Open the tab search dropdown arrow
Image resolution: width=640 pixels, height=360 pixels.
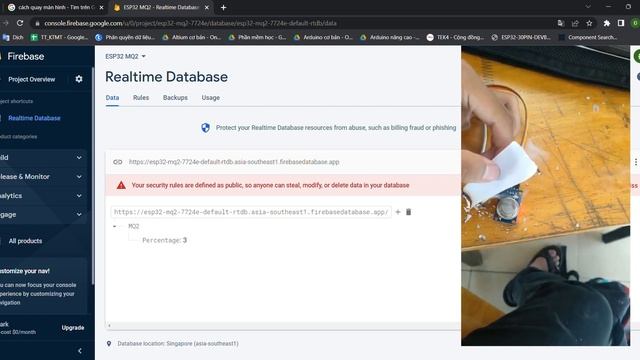[588, 7]
